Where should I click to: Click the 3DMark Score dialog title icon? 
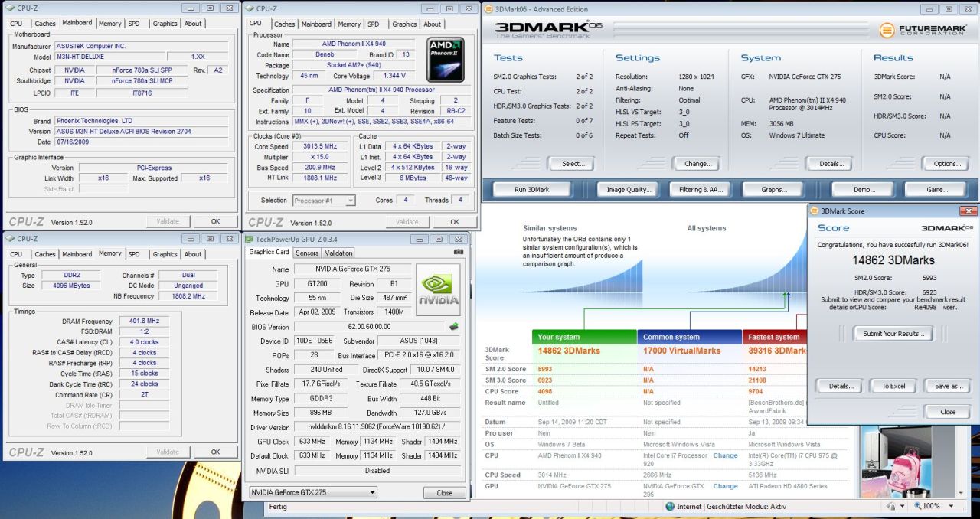[x=815, y=211]
